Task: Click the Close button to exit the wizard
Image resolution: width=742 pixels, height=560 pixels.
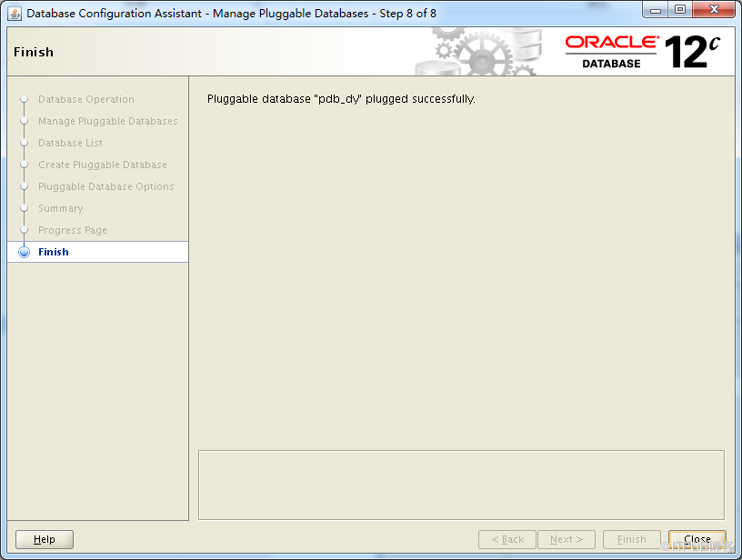Action: point(697,539)
